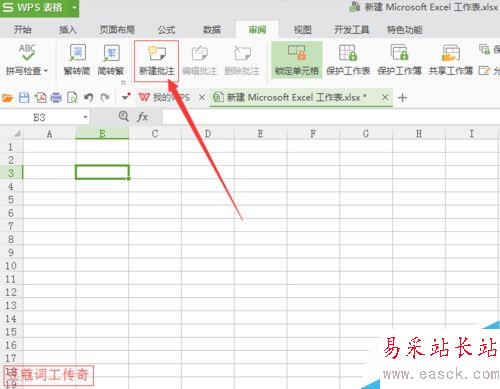Select row 1 header
This screenshot has height=389, width=500.
click(x=11, y=147)
